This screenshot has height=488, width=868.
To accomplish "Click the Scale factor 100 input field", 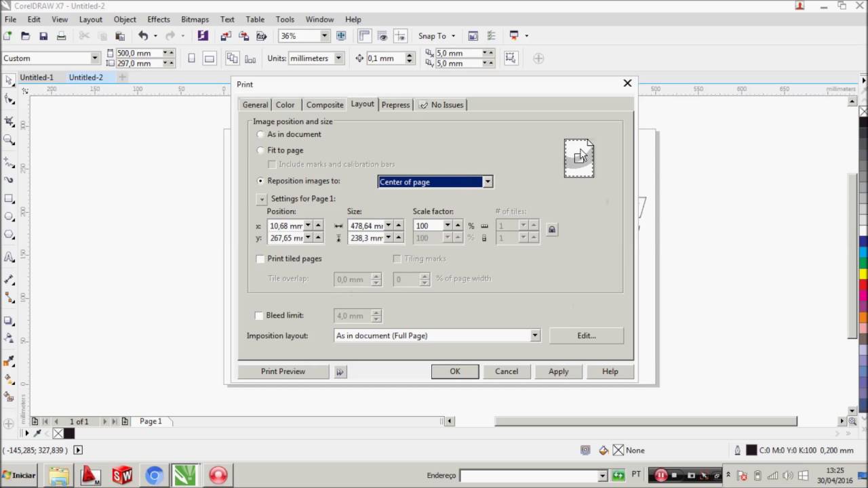I will 429,226.
